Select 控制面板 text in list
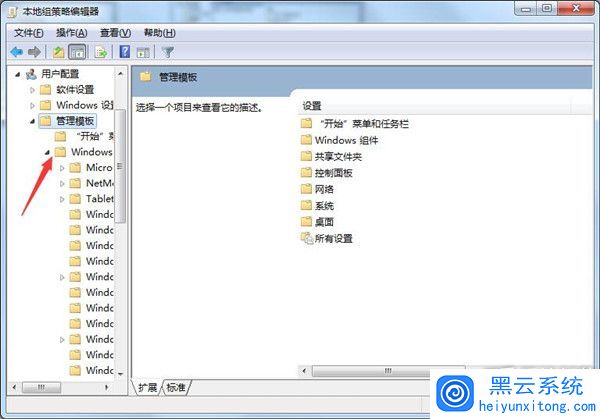This screenshot has width=600, height=419. (334, 173)
